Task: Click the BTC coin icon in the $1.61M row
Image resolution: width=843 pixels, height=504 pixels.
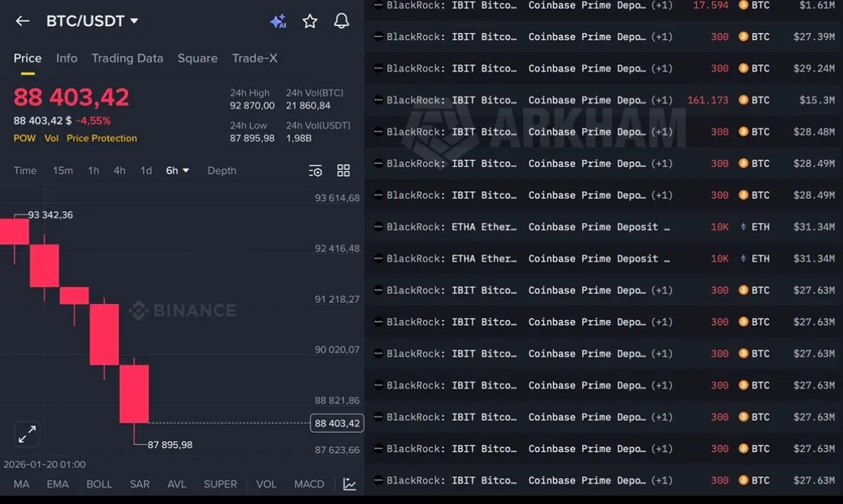Action: pos(744,5)
